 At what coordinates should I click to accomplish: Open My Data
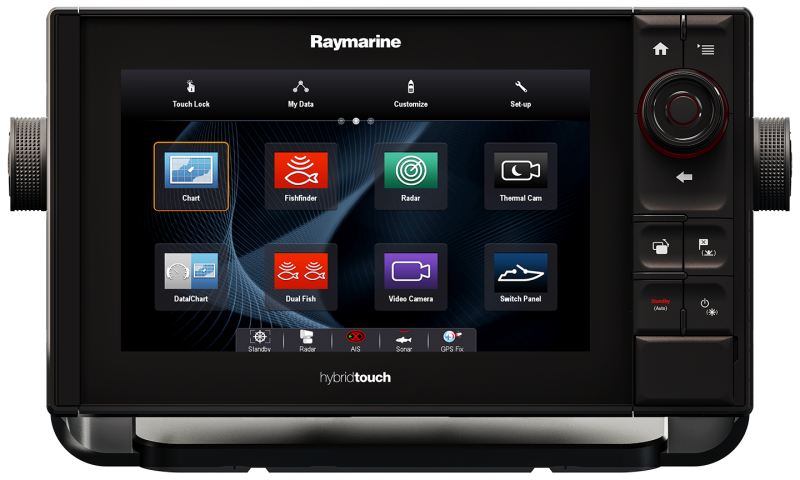coord(301,94)
